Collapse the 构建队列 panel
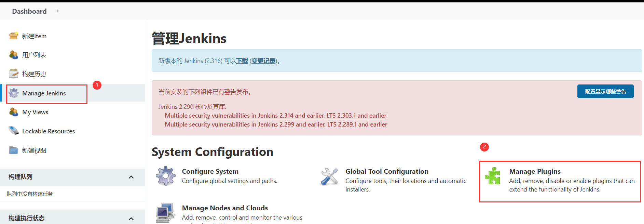Viewport: 644px width, 224px height. pyautogui.click(x=131, y=177)
